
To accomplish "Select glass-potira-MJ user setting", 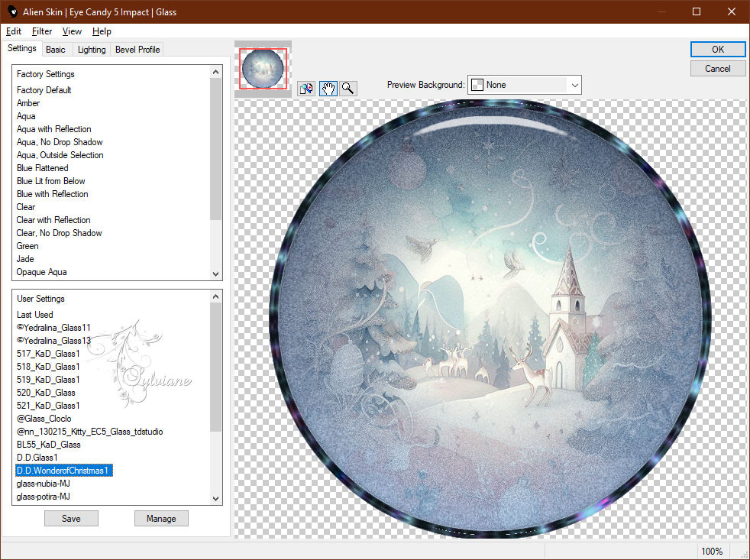I will [x=43, y=497].
